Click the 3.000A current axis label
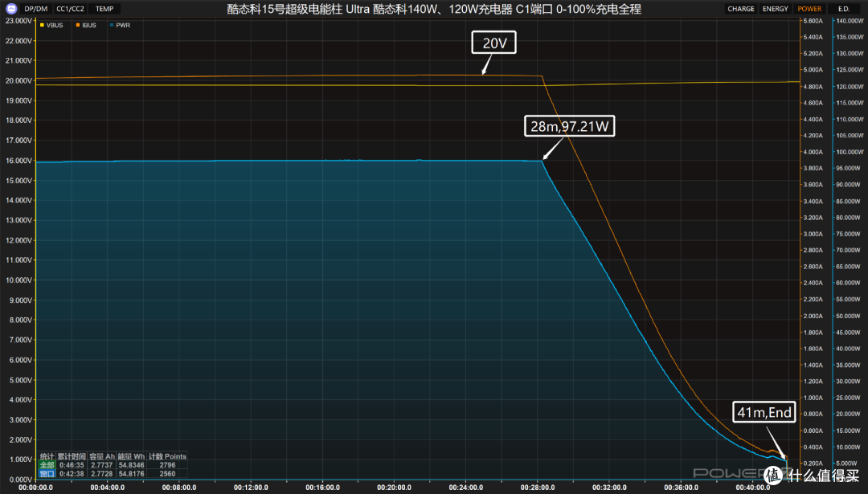Screen dimensions: 868x494 (x=813, y=234)
